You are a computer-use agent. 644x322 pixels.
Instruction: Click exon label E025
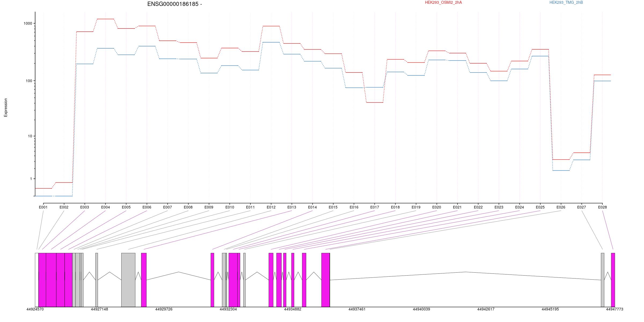[x=540, y=207]
